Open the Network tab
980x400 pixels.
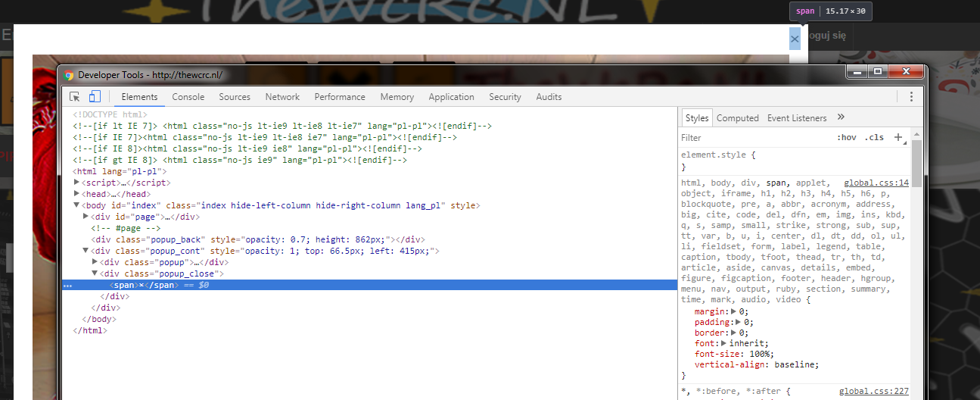click(282, 97)
